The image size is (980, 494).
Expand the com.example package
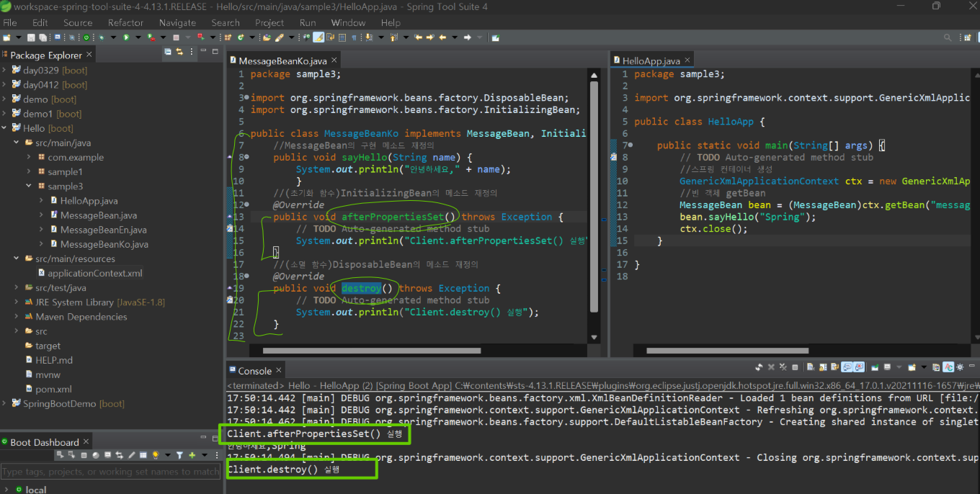click(30, 157)
